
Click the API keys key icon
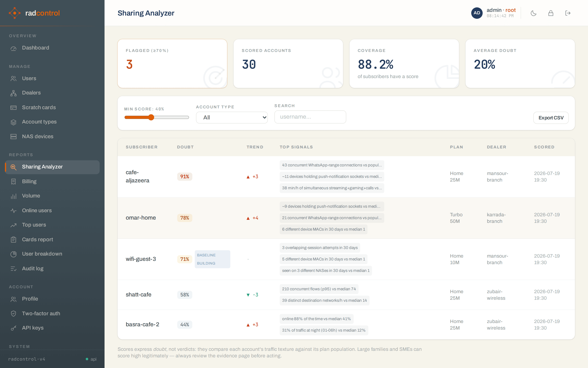pyautogui.click(x=14, y=328)
